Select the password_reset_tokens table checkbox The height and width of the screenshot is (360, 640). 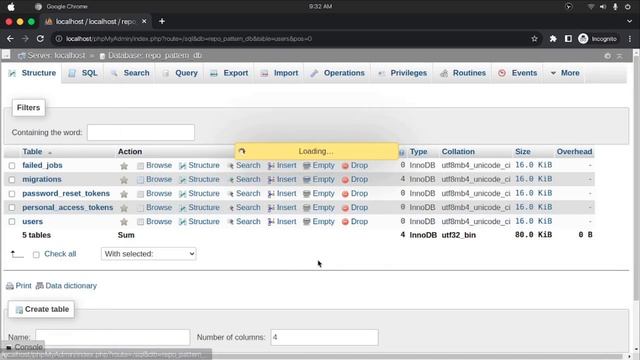click(12, 194)
